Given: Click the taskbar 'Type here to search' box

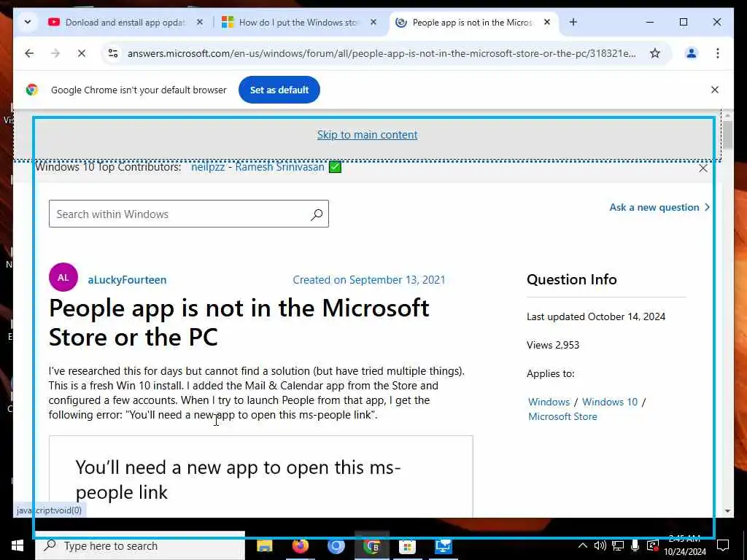Looking at the screenshot, I should (x=140, y=545).
